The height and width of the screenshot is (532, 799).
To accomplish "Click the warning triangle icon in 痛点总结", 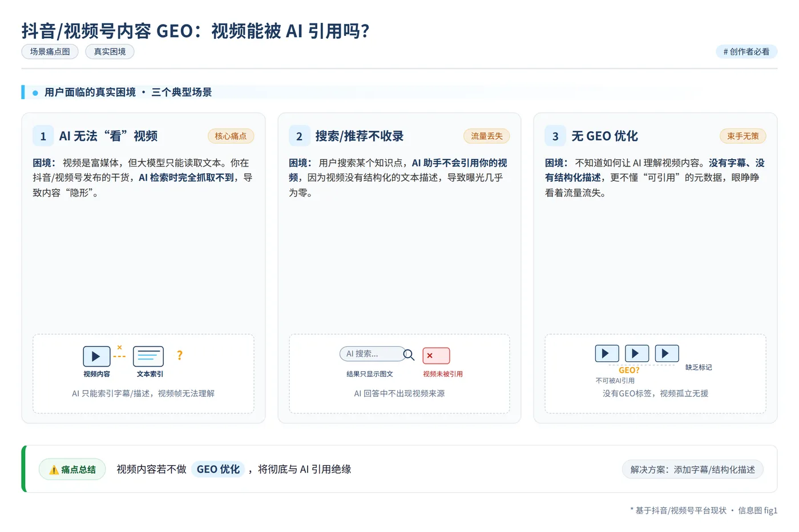I will tap(54, 470).
